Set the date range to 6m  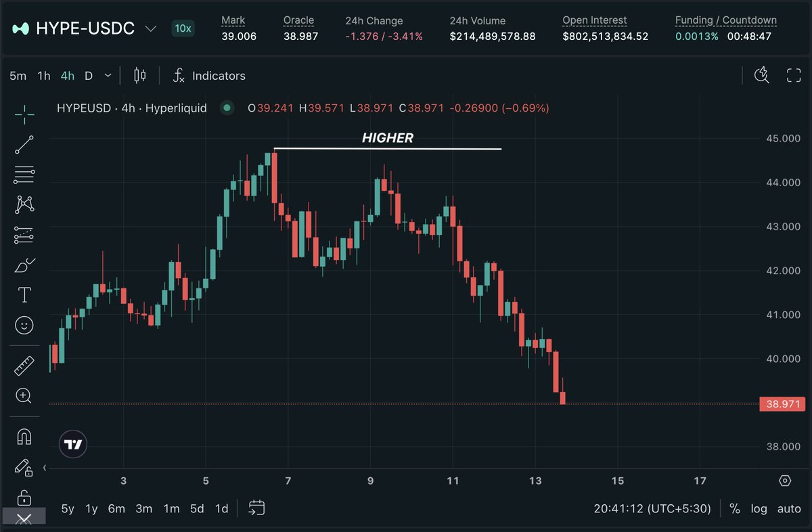coord(116,508)
